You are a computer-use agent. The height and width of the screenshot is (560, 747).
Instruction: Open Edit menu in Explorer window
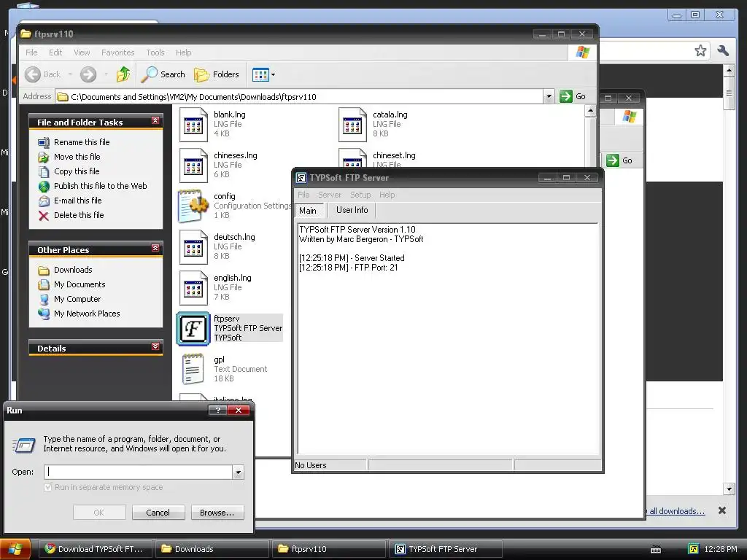(x=55, y=52)
